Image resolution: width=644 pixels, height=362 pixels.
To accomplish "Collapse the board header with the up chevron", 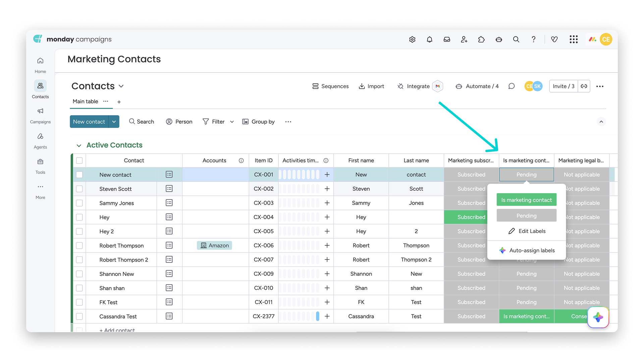I will [601, 122].
